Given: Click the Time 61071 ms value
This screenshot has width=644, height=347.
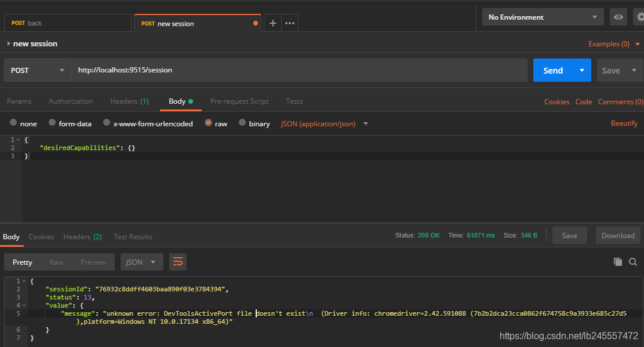Looking at the screenshot, I should click(x=481, y=235).
